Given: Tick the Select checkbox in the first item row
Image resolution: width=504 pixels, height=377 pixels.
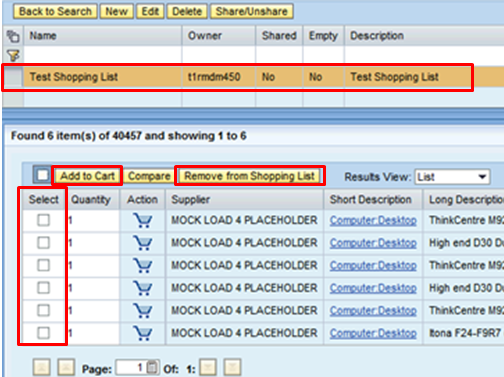Looking at the screenshot, I should pos(43,220).
